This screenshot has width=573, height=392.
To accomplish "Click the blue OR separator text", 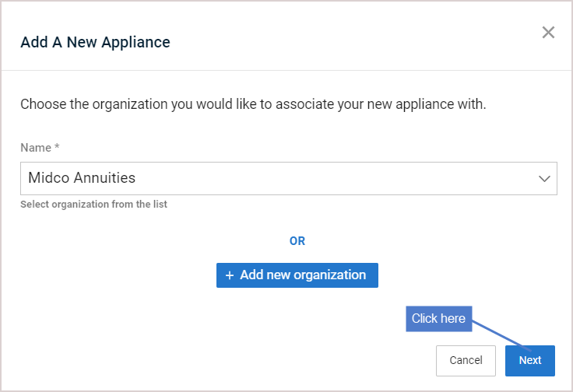I will 297,241.
